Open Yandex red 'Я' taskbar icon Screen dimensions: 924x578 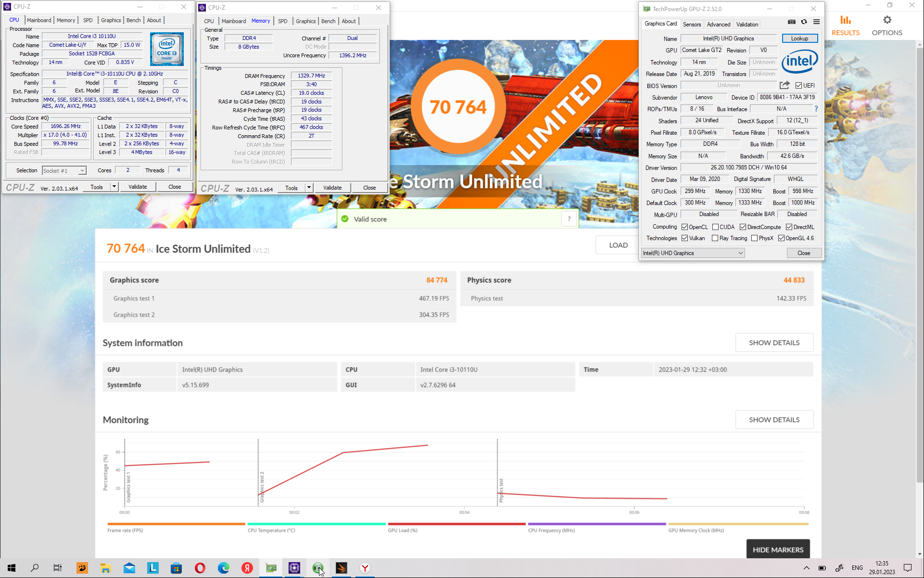247,568
